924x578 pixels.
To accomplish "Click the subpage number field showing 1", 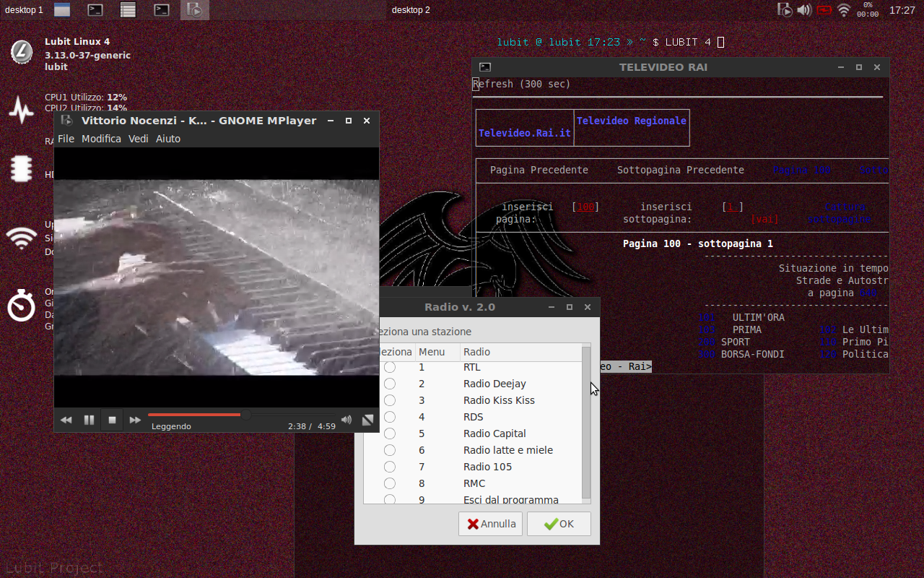I will click(733, 207).
